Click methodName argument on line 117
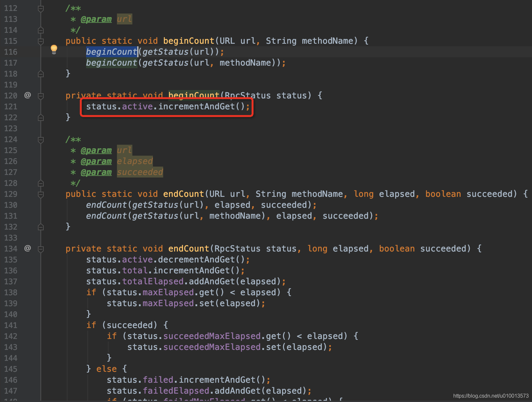The height and width of the screenshot is (402, 532). [245, 63]
